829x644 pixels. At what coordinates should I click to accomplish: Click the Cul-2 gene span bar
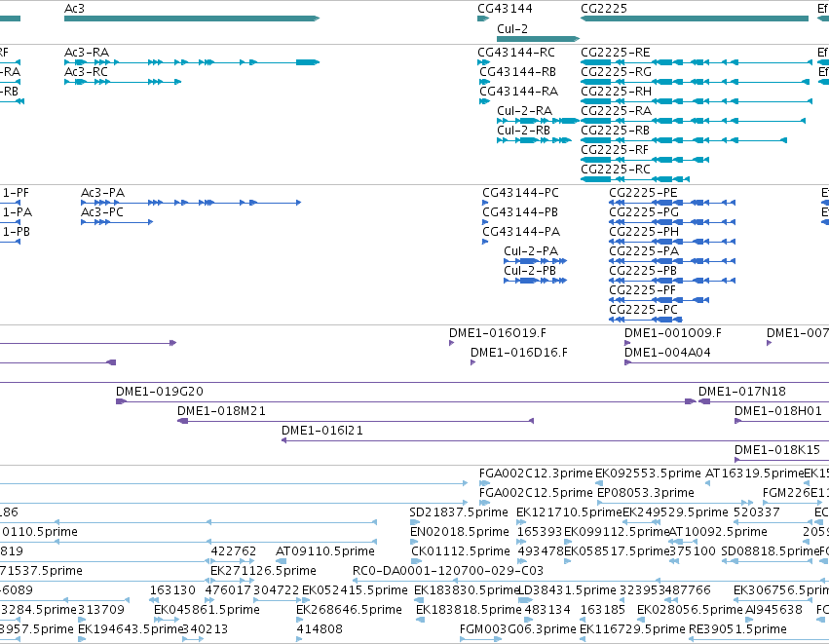[538, 39]
